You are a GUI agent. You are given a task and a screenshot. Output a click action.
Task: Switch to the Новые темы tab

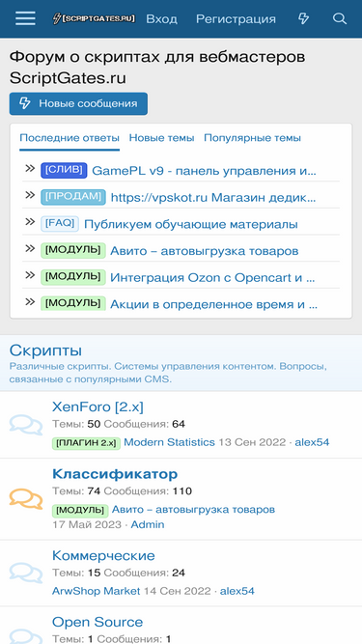pos(162,138)
